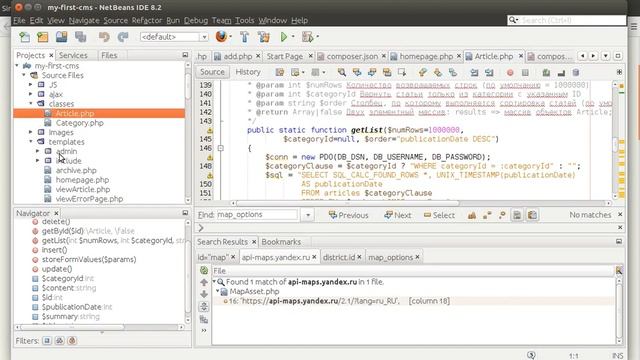Click the New File toolbar icon

[24, 37]
